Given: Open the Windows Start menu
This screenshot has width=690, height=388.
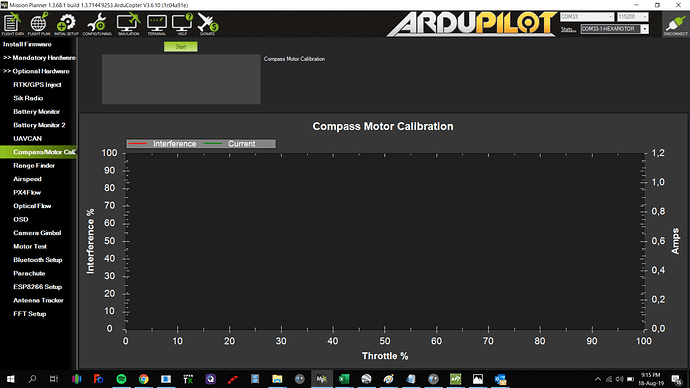Looking at the screenshot, I should (11, 379).
